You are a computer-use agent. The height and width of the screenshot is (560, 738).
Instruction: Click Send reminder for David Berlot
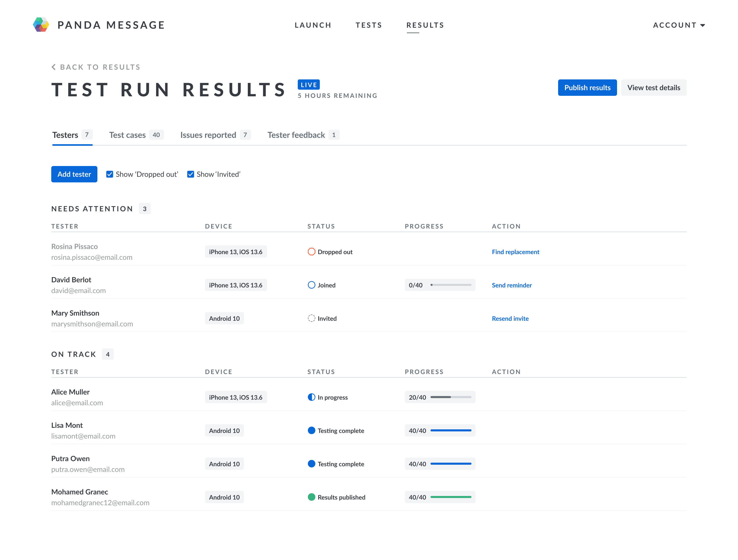click(x=511, y=285)
